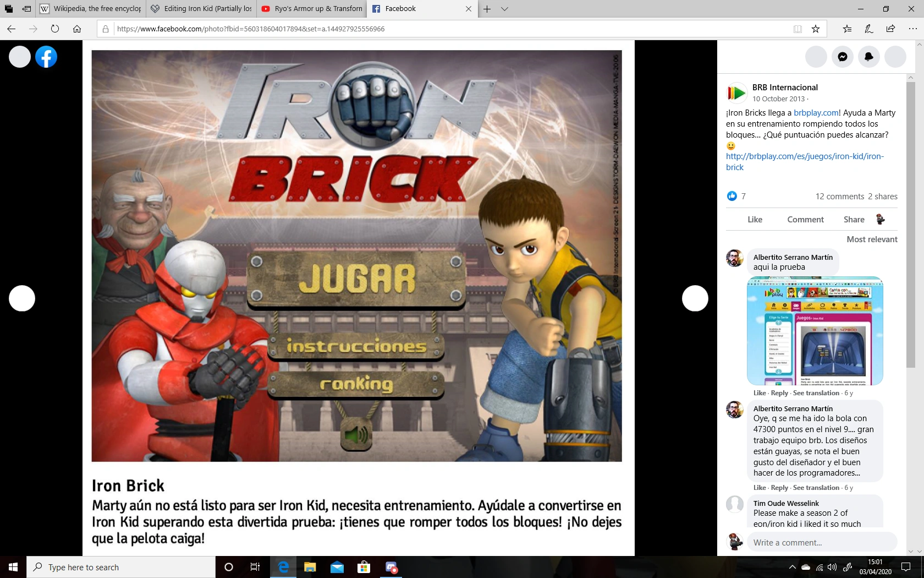
Task: Show hidden system tray icons
Action: click(x=792, y=567)
